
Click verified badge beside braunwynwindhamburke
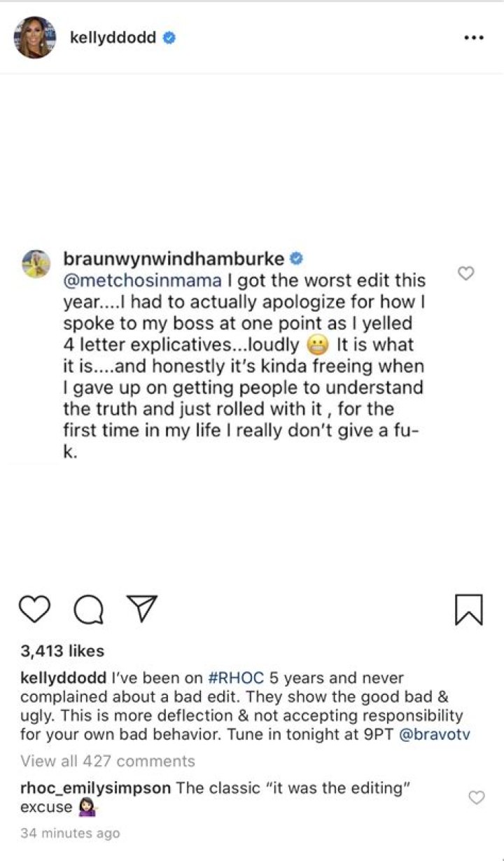[x=296, y=259]
